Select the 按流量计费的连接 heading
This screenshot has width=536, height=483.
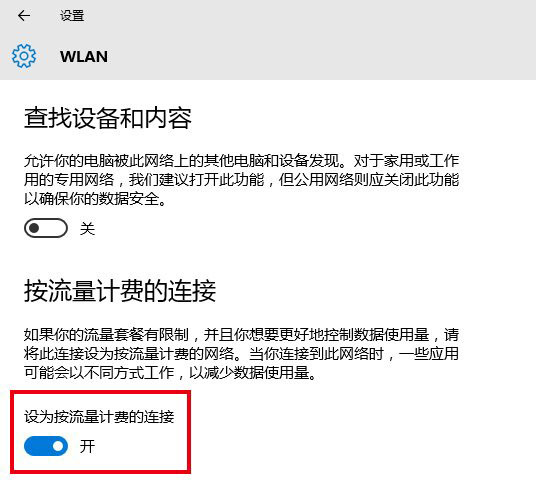tap(120, 291)
